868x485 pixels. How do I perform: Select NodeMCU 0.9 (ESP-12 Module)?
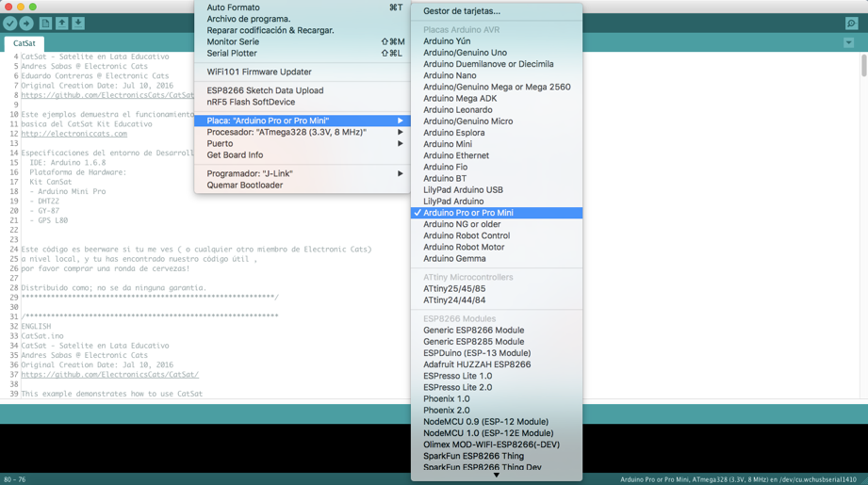click(x=497, y=422)
